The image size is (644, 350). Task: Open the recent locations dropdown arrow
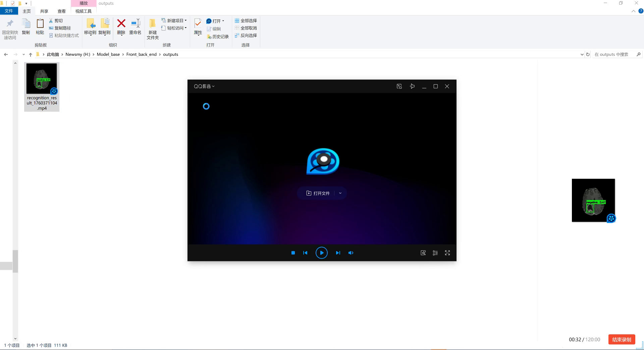(23, 54)
